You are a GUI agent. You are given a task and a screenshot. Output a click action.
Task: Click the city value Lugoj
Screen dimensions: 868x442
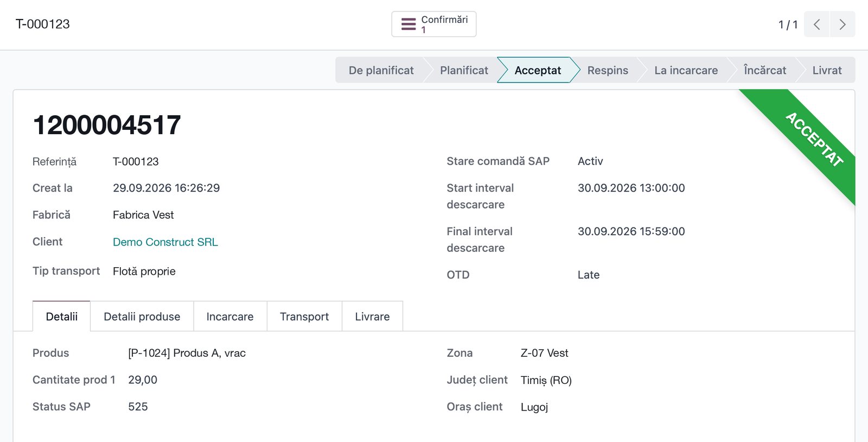[x=534, y=407]
